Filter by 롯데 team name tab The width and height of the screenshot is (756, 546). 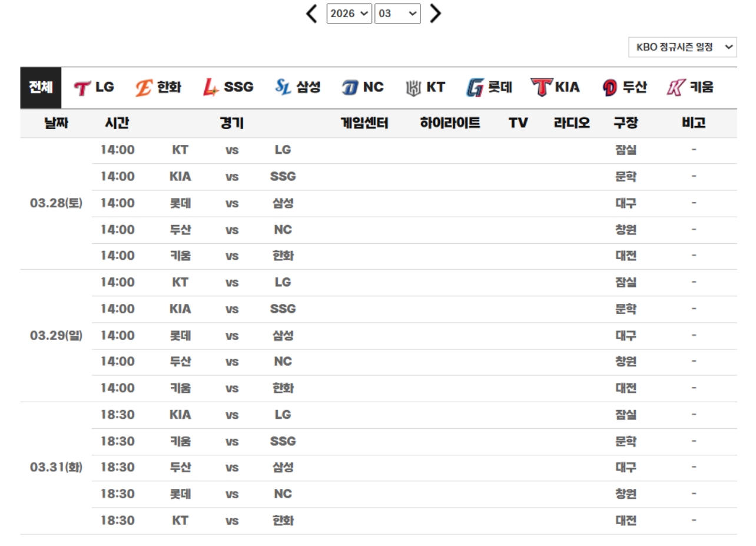pos(500,88)
